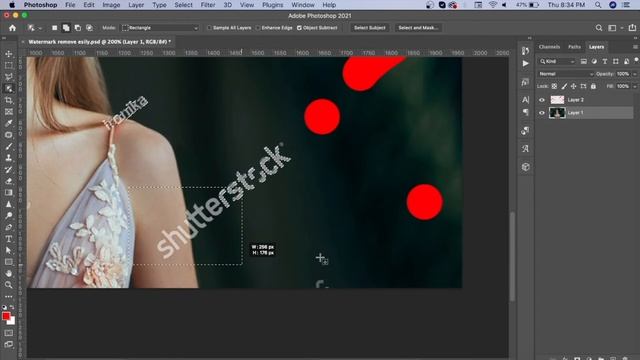Select the Frame tool
640x360 pixels.
(9, 111)
